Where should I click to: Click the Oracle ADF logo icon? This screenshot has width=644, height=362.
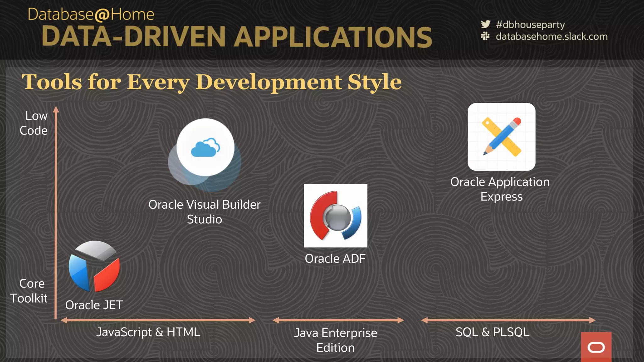pos(336,216)
